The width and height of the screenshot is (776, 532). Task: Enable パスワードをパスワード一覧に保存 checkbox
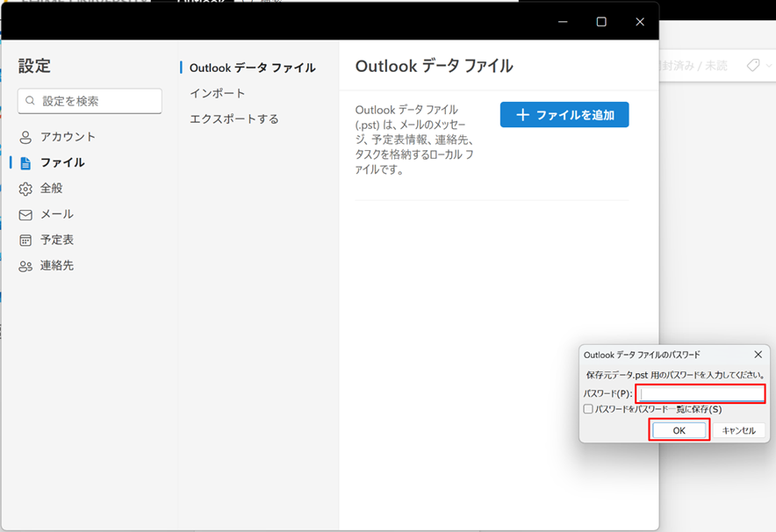click(x=588, y=409)
